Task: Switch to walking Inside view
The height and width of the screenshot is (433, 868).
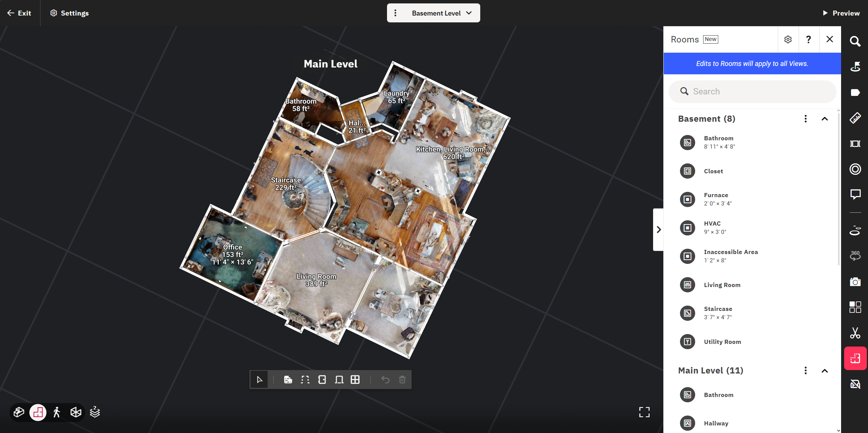Action: pos(57,412)
